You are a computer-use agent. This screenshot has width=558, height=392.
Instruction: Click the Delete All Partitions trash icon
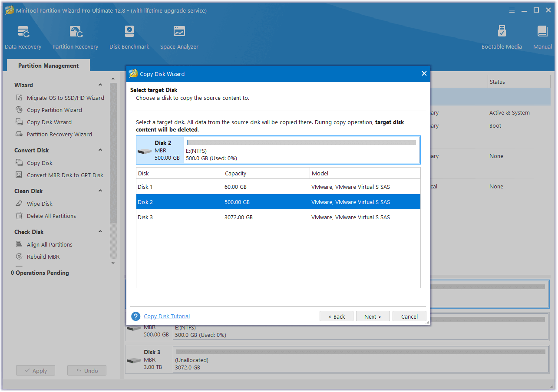(x=19, y=216)
